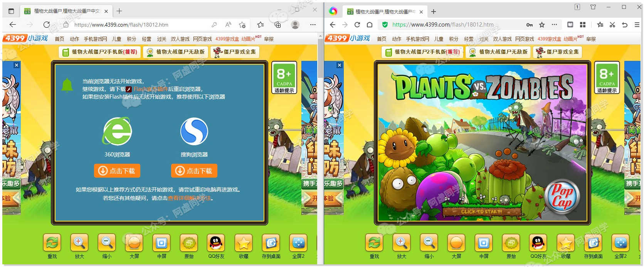
Task: Open 植物大战僵尸无敌版 link in left page
Action: pyautogui.click(x=175, y=52)
